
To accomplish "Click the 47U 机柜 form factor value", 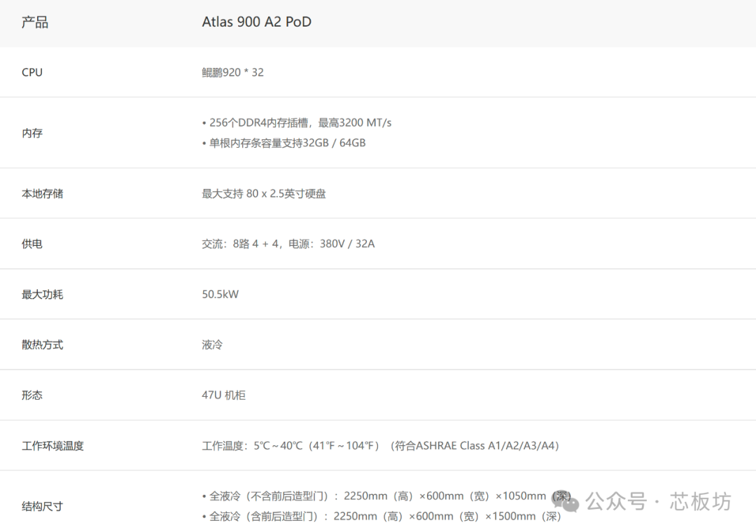I will (x=223, y=395).
